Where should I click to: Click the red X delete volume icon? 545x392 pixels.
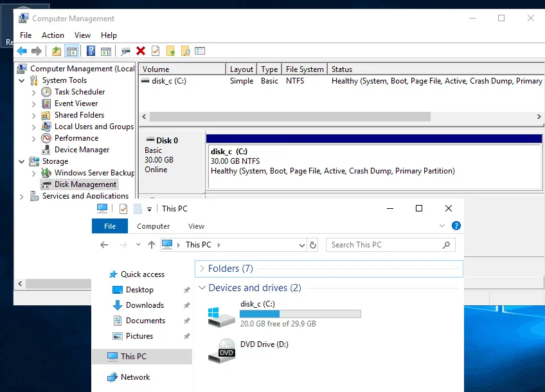141,51
